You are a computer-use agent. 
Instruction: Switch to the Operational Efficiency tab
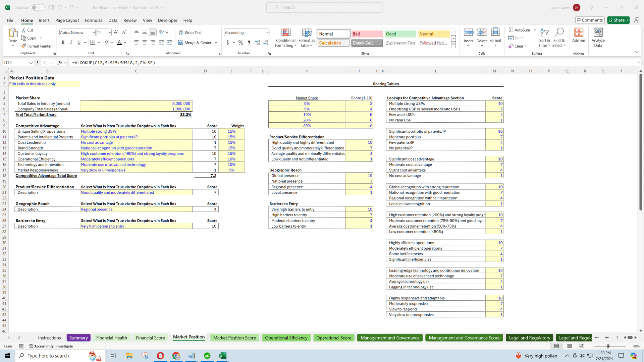coord(286,338)
